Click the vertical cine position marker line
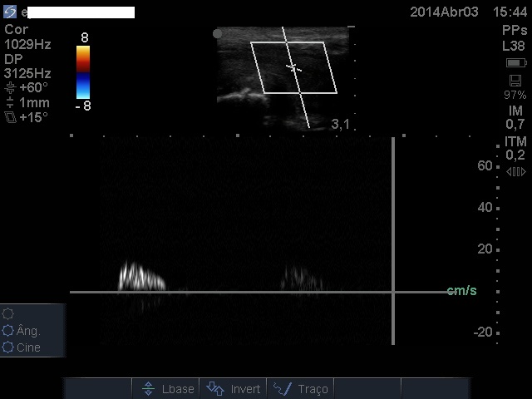This screenshot has height=399, width=532. pyautogui.click(x=393, y=241)
